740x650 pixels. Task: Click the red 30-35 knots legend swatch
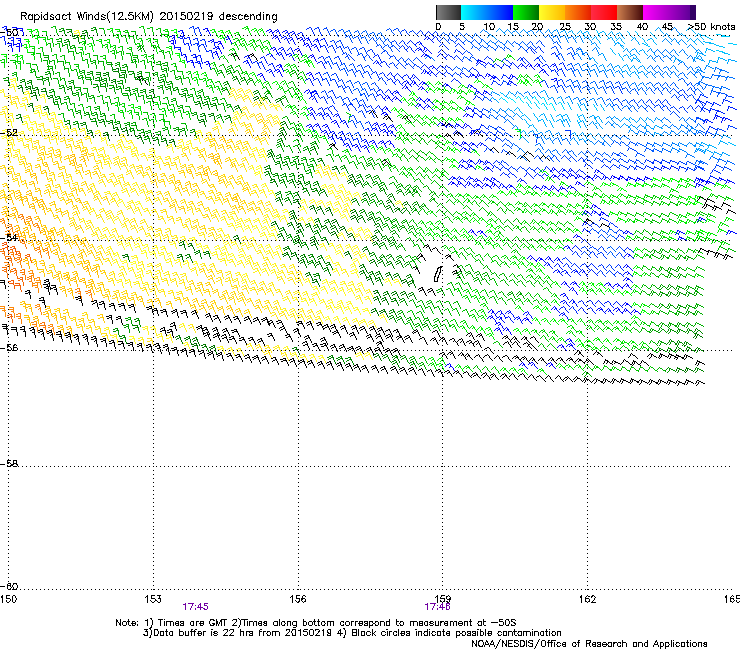pyautogui.click(x=604, y=12)
